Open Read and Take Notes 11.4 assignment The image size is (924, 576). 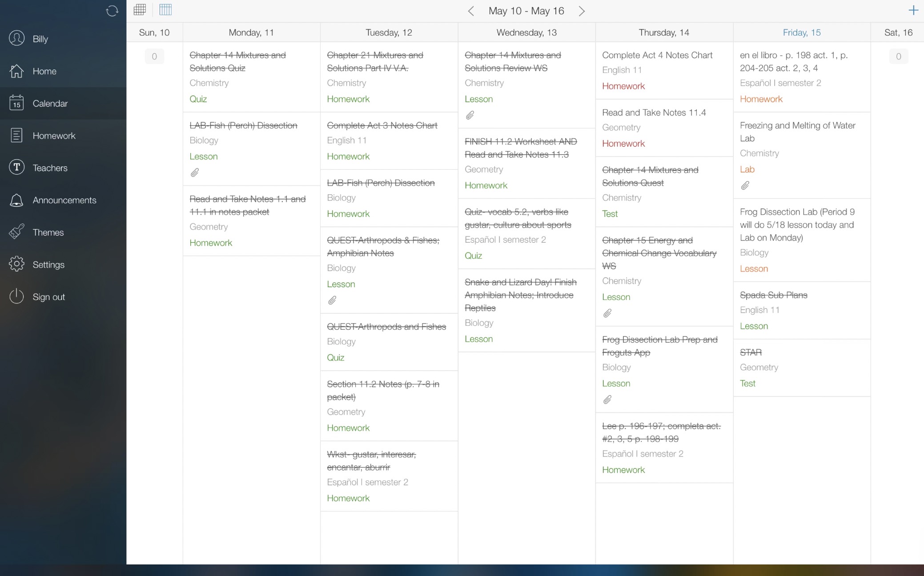654,112
